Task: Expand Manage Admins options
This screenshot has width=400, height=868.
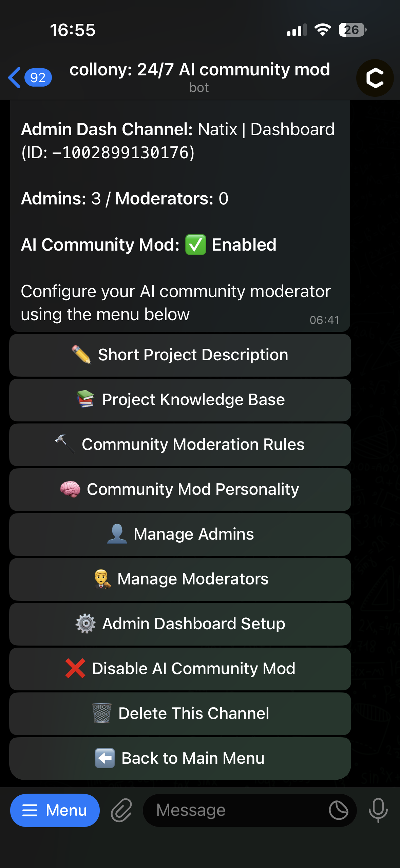Action: pyautogui.click(x=179, y=534)
